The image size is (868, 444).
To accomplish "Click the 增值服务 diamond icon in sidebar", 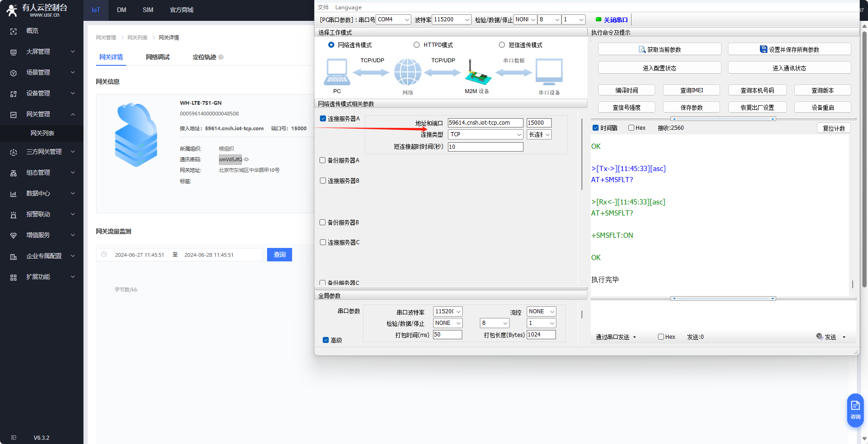I will (13, 235).
